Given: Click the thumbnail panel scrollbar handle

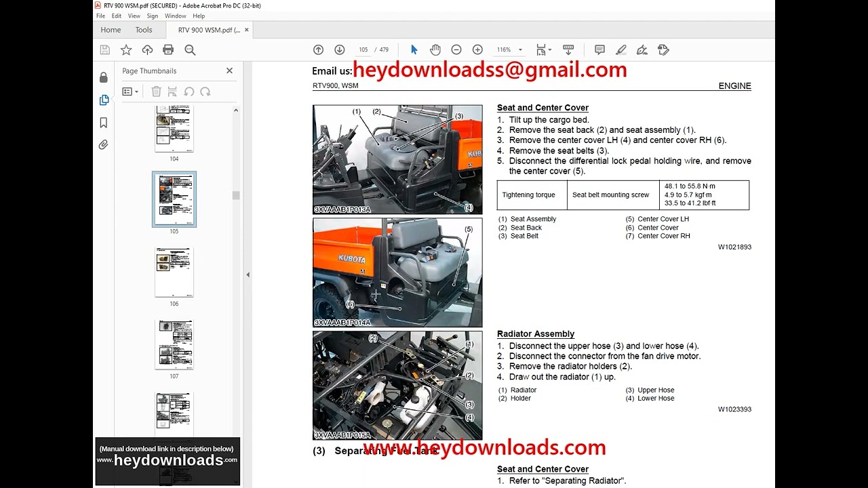Looking at the screenshot, I should click(x=236, y=195).
